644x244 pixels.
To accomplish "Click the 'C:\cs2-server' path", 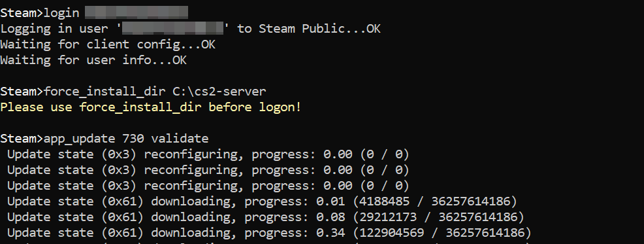I will coord(219,92).
